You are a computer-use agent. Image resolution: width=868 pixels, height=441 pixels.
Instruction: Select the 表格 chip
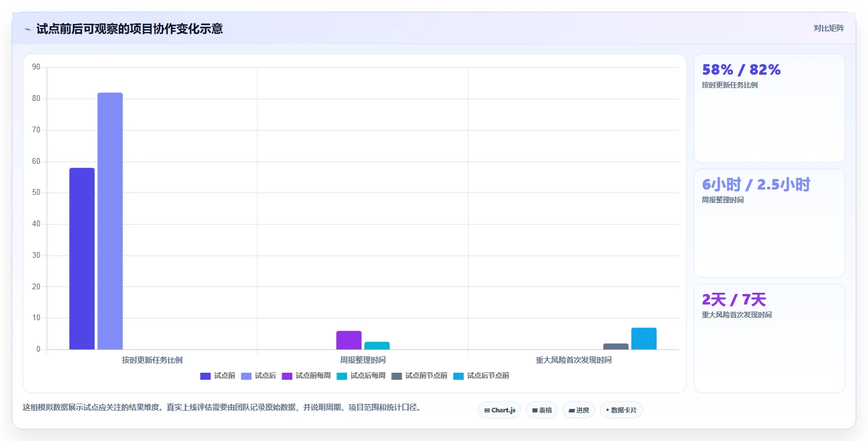(x=542, y=410)
